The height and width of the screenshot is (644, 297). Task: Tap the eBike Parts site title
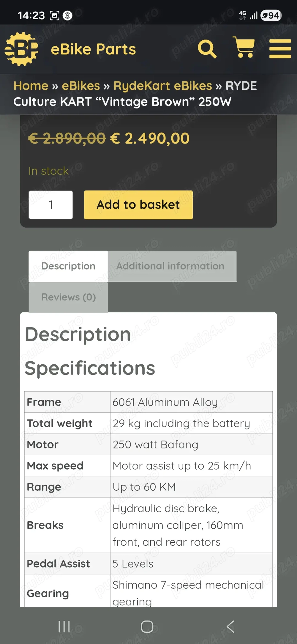pyautogui.click(x=93, y=49)
